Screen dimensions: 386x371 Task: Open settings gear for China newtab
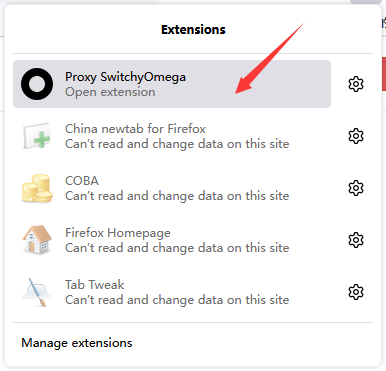coord(356,136)
